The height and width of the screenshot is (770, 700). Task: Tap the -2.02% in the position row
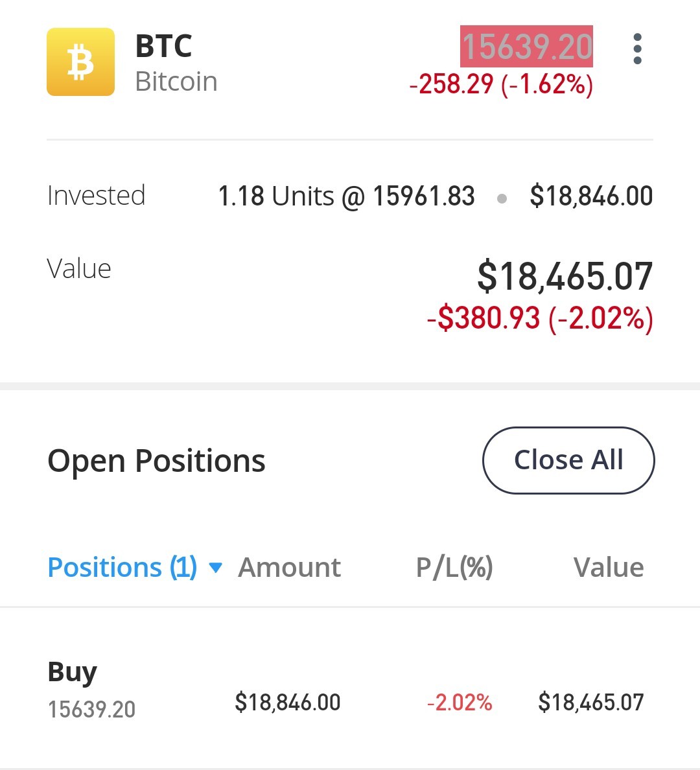coord(460,702)
